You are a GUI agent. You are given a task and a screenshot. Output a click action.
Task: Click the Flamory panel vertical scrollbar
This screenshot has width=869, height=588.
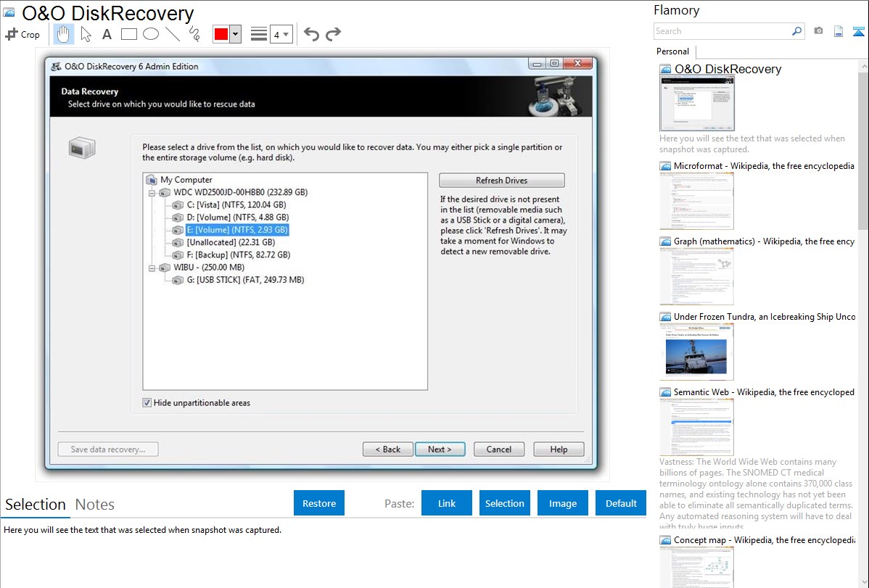point(863,150)
